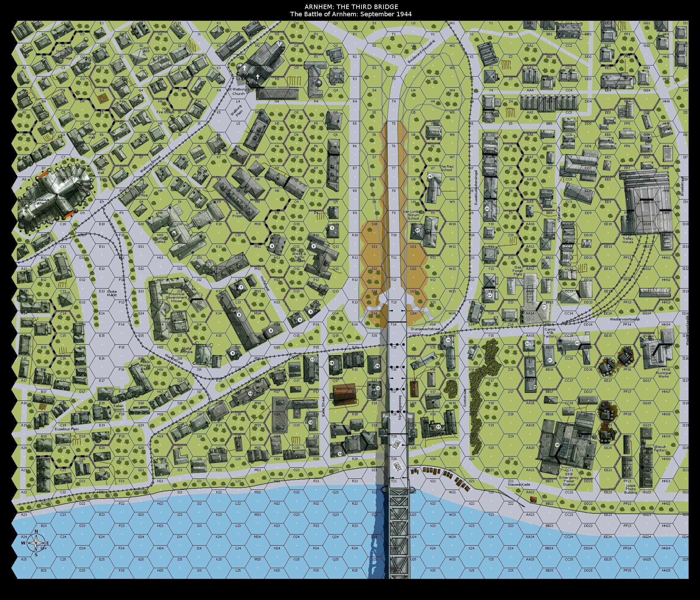This screenshot has height=600, width=700.
Task: Click building marker number 19
Action: (x=557, y=445)
